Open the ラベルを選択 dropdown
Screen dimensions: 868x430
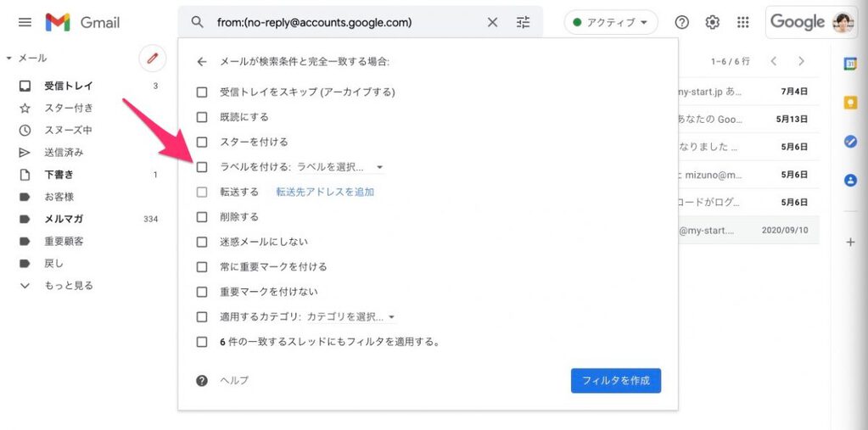pyautogui.click(x=340, y=166)
